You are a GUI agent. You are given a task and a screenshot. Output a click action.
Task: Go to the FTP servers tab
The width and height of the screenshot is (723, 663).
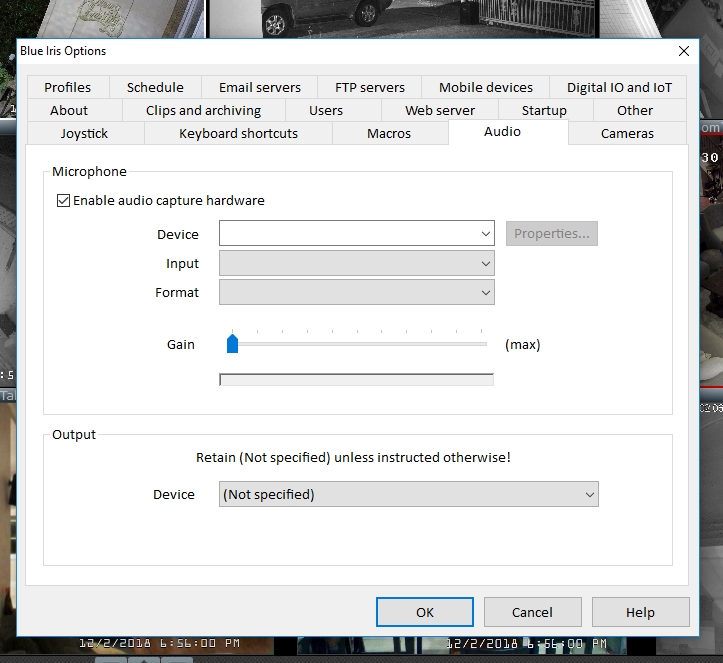[x=369, y=87]
